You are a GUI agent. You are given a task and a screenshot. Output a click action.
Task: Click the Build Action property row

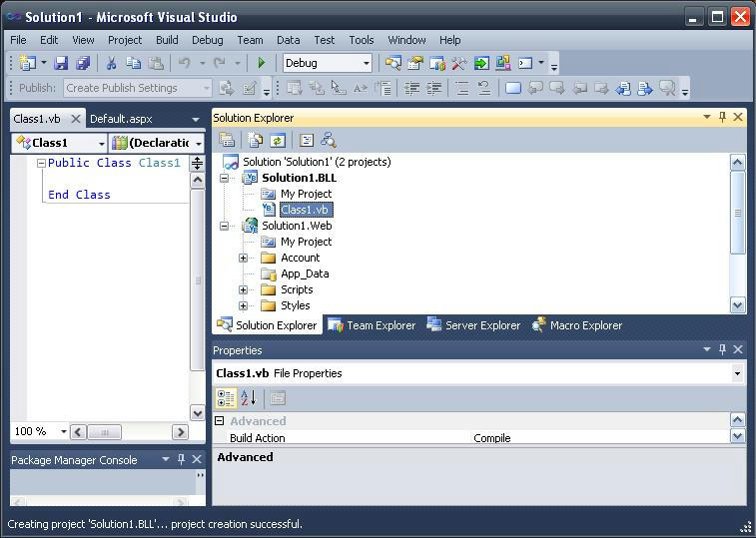pos(472,438)
